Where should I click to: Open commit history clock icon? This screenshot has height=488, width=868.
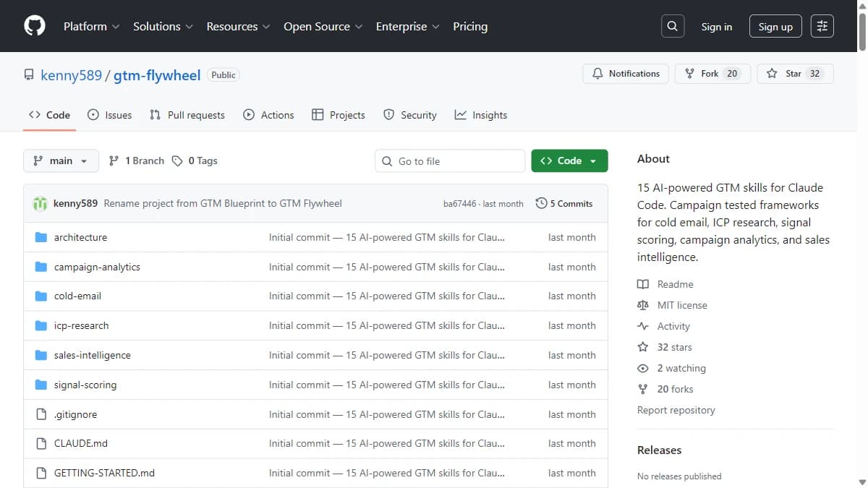(x=541, y=204)
